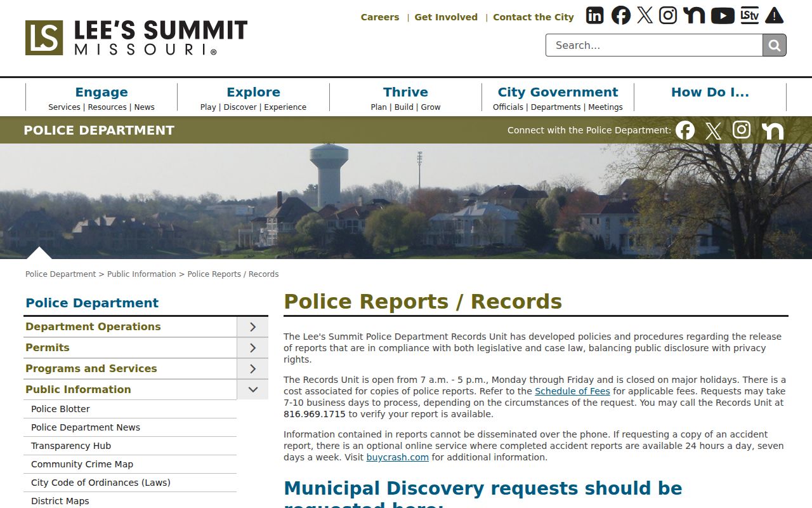812x508 pixels.
Task: Open Police Department Nextdoor icon
Action: [x=773, y=131]
